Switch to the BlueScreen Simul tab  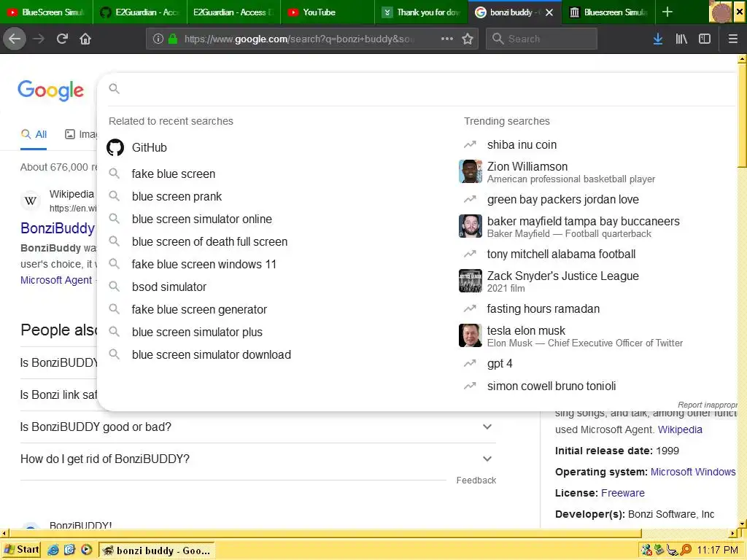pyautogui.click(x=46, y=12)
